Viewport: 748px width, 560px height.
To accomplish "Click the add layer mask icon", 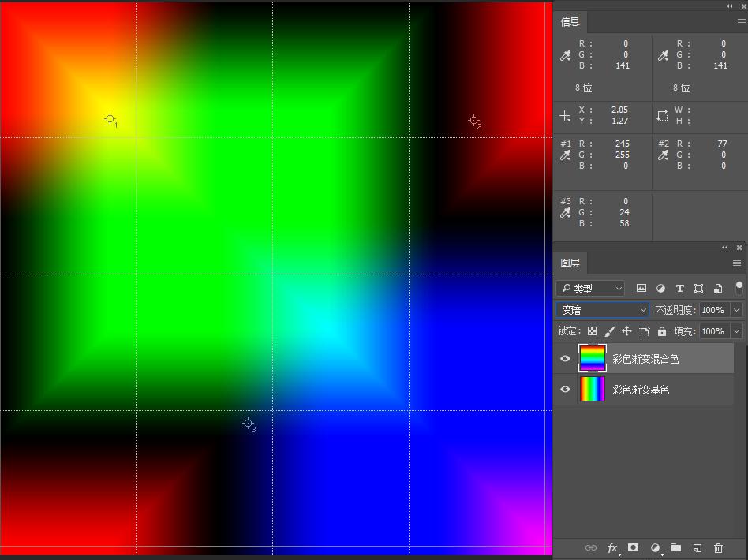I will 633,547.
